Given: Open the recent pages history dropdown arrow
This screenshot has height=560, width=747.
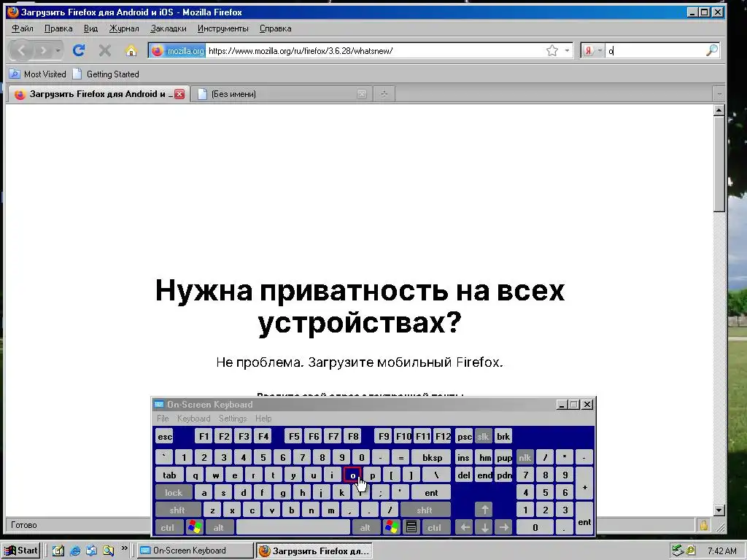Looking at the screenshot, I should 58,50.
